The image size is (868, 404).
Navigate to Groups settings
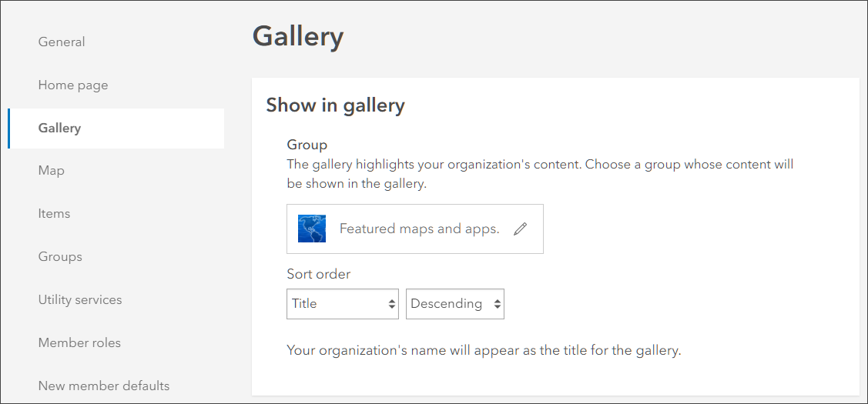point(60,256)
